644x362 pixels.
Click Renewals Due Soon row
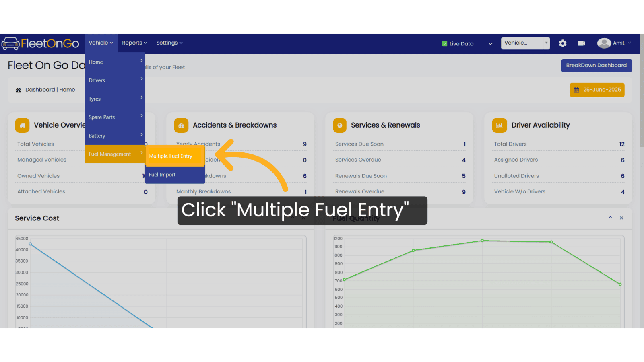pos(400,176)
